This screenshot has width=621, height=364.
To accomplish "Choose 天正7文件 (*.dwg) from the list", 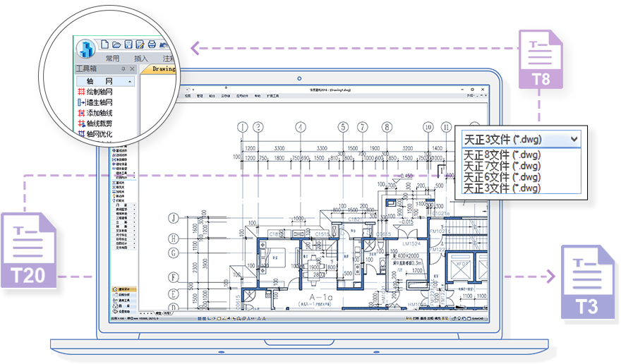I will (501, 166).
